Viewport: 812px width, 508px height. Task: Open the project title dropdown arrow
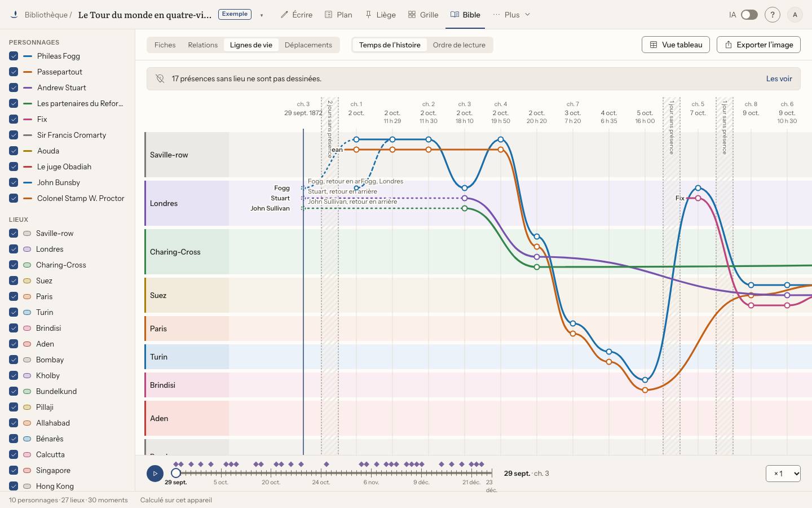(262, 15)
